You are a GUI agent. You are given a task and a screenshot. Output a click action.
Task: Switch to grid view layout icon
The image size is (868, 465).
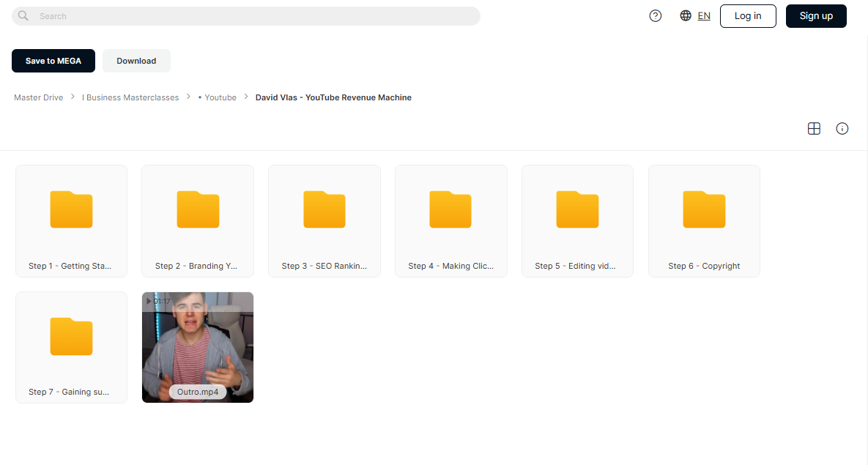(814, 129)
